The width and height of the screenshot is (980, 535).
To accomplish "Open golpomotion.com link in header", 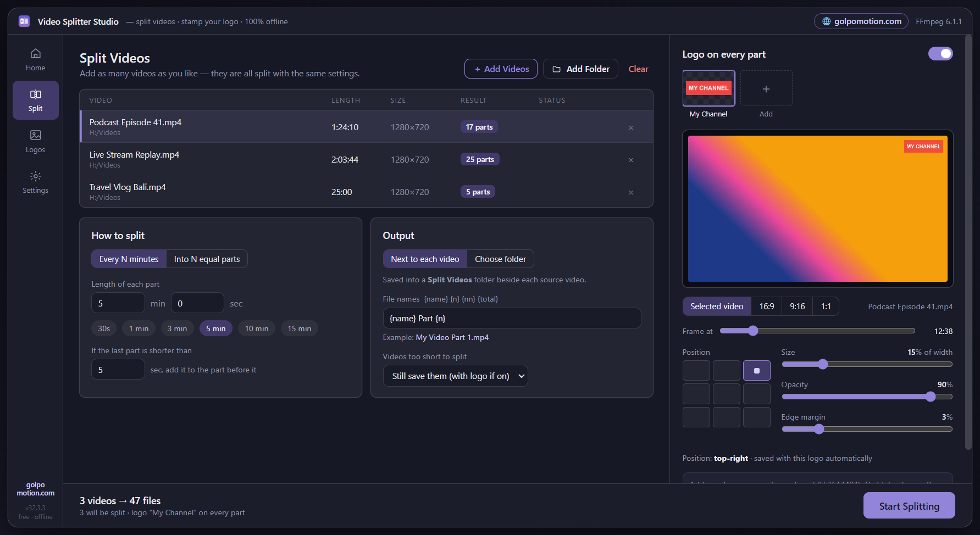I will (x=861, y=21).
